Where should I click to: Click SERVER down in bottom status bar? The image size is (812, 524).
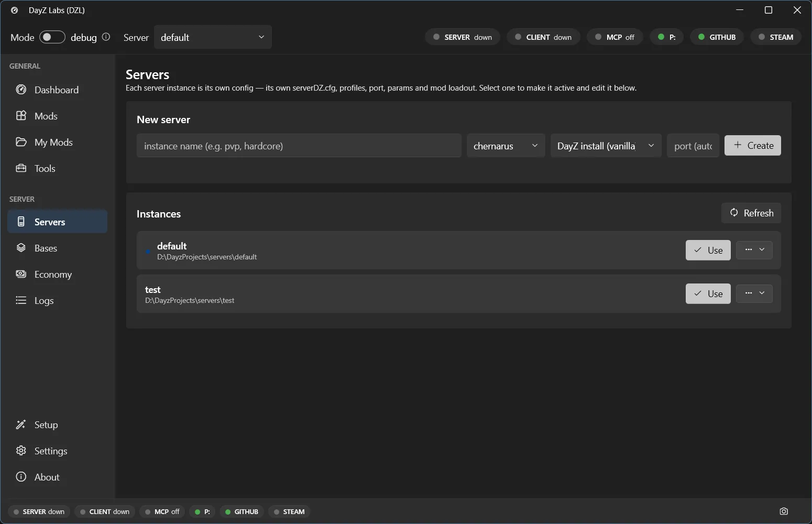pos(39,511)
